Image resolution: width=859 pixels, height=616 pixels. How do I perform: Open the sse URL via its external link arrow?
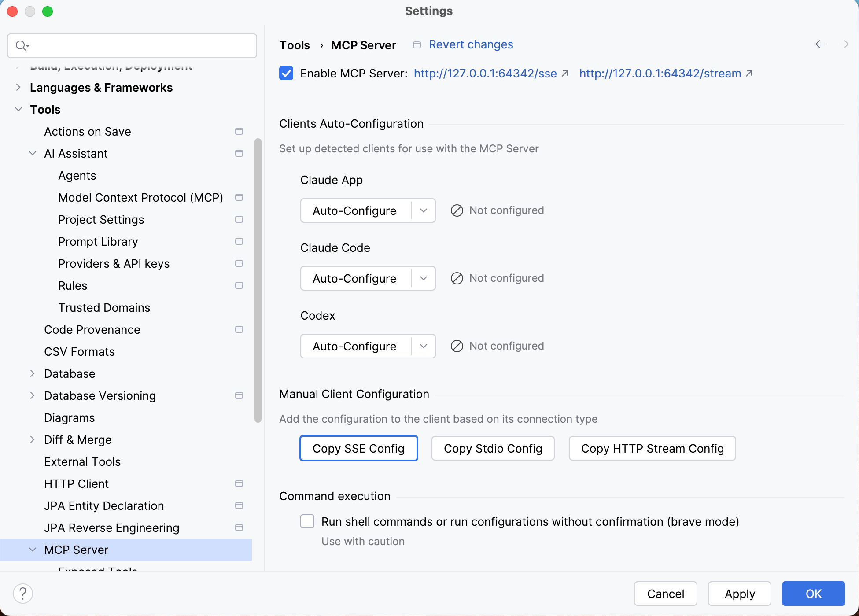point(564,74)
